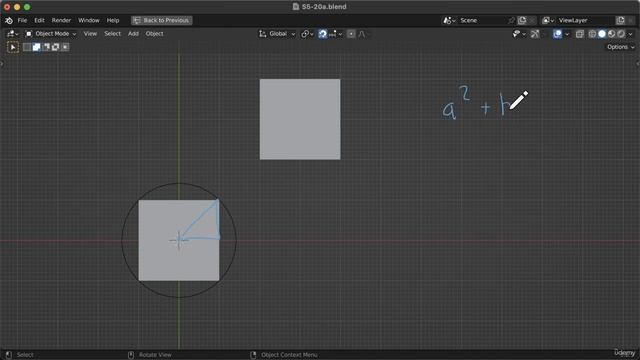Viewport: 640px width, 360px height.
Task: Click the pin scene icon
Action: (x=512, y=20)
